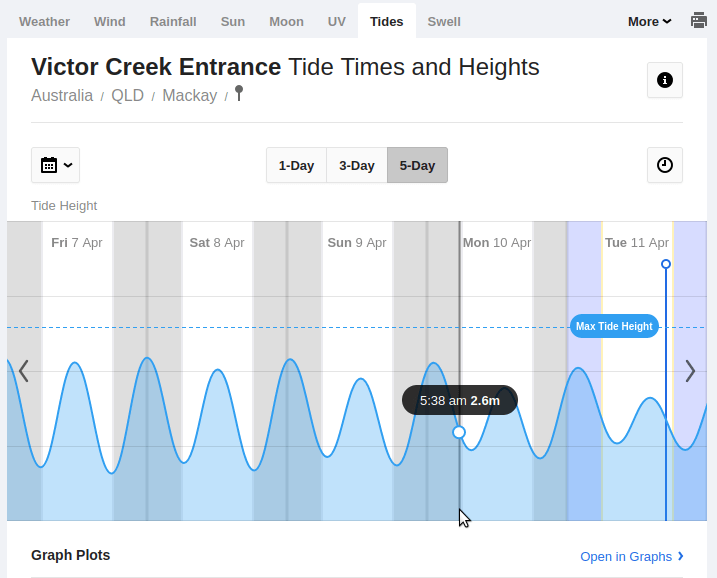
Task: Open the info icon button
Action: click(665, 80)
